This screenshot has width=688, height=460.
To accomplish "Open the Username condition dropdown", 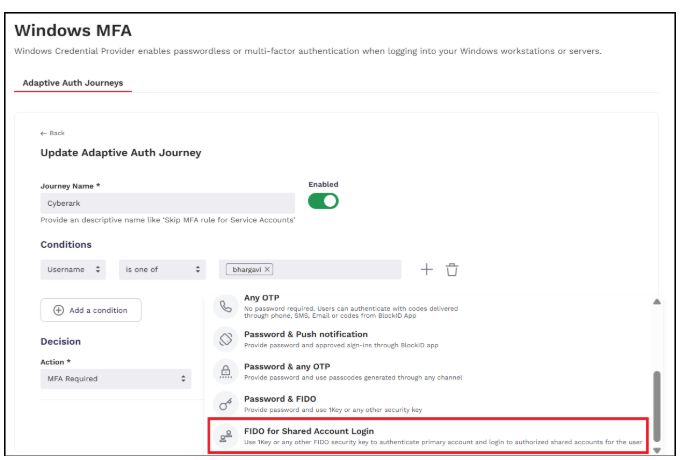I will 74,269.
